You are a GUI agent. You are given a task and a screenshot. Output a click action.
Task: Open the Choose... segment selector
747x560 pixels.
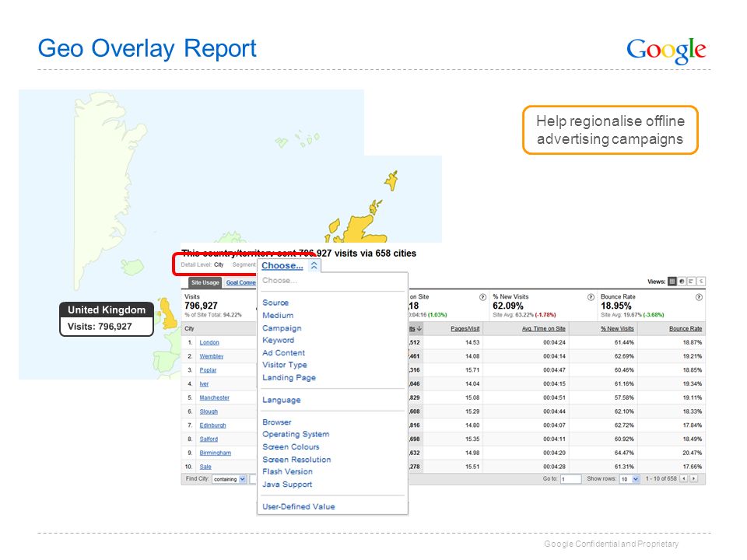pos(282,266)
